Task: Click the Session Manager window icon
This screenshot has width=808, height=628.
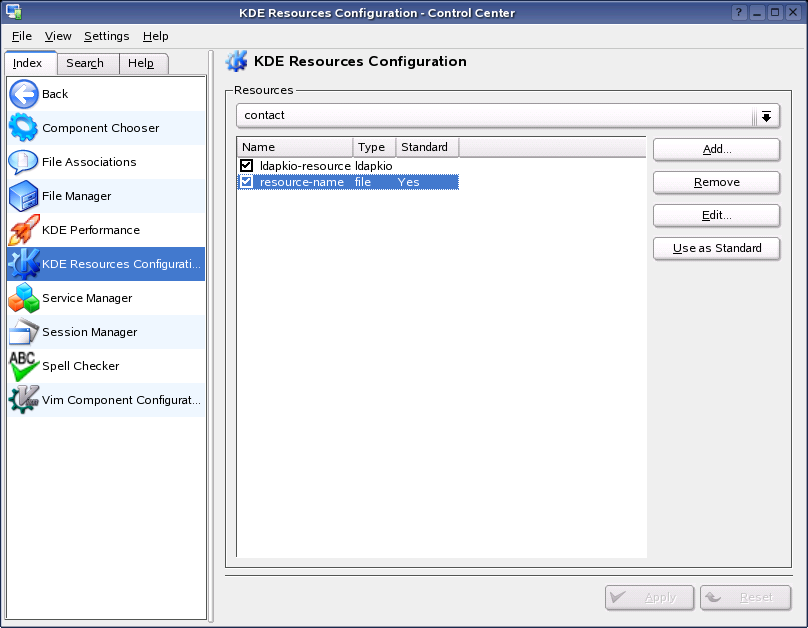Action: [x=24, y=332]
